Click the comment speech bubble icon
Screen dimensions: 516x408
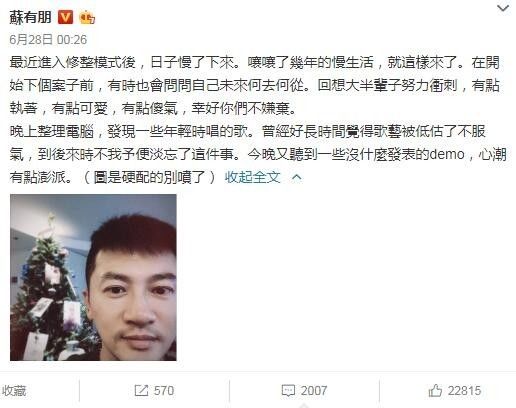coord(288,391)
